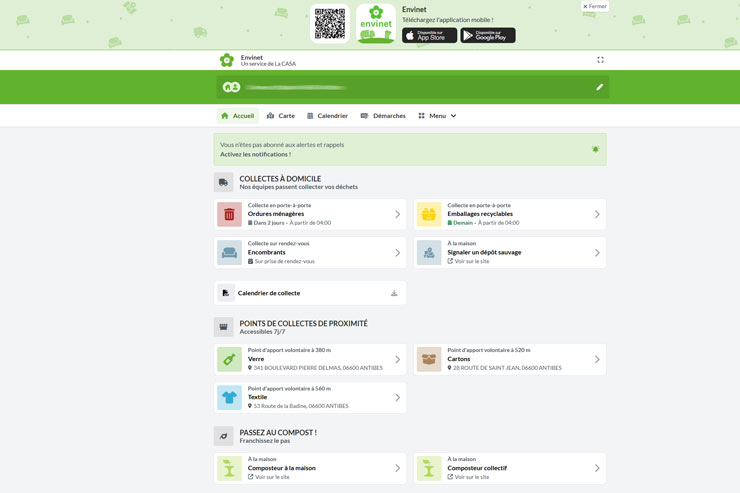The width and height of the screenshot is (740, 493).
Task: Expand the Signaler un dépôt sauvage chevron
Action: [597, 253]
